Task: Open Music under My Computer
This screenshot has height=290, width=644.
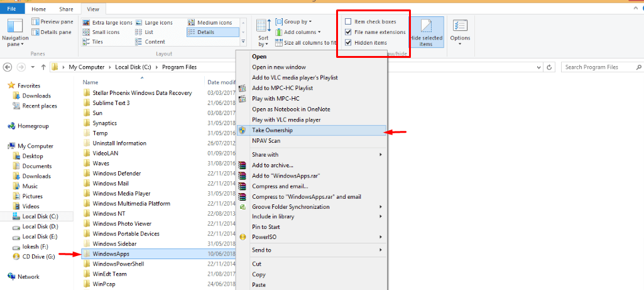Action: 26,186
